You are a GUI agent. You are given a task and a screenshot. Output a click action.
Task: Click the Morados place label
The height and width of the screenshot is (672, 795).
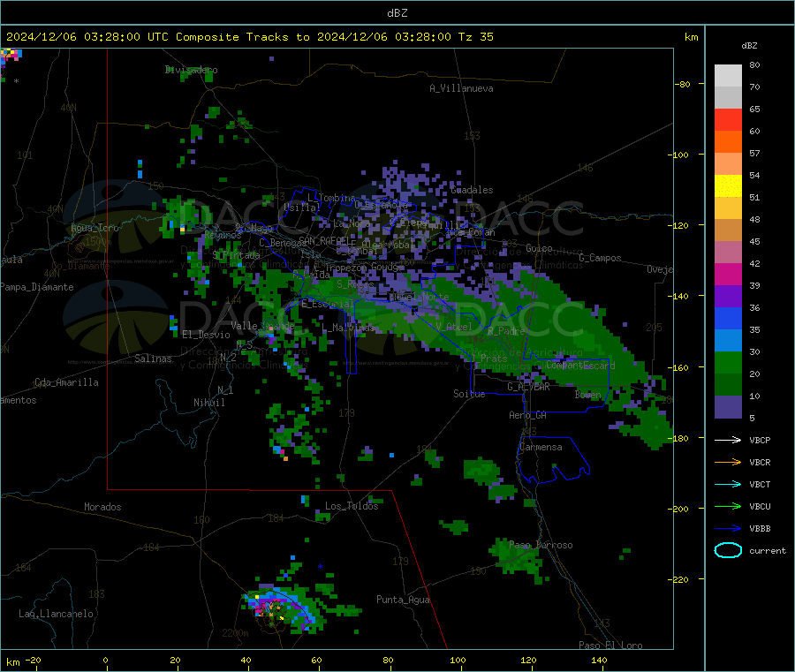pyautogui.click(x=102, y=507)
